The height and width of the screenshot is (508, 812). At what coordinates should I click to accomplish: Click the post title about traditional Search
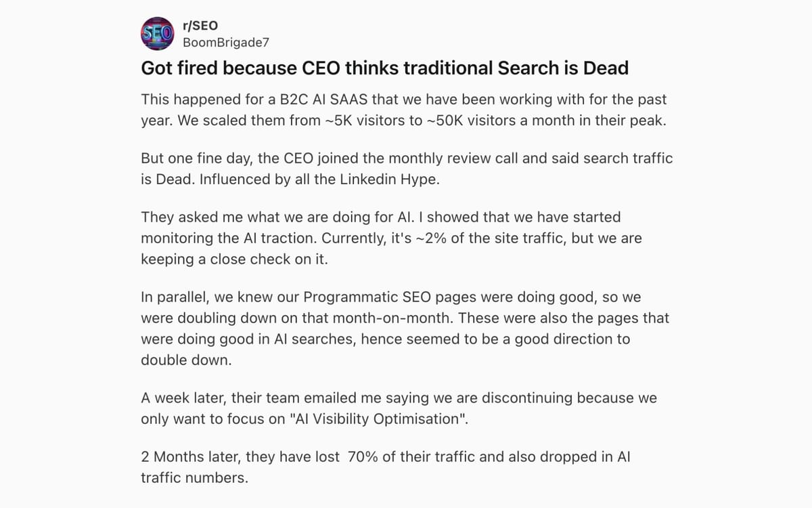pos(384,68)
